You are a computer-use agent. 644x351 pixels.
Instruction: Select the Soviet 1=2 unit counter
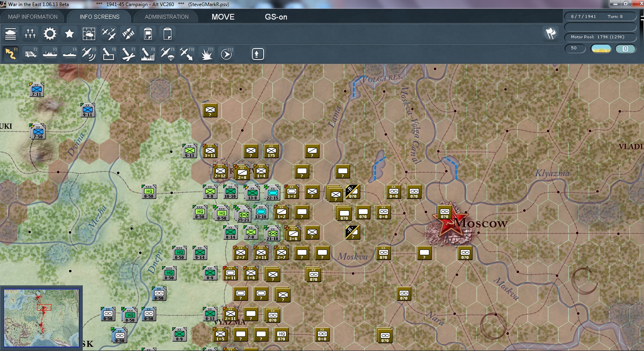click(282, 212)
